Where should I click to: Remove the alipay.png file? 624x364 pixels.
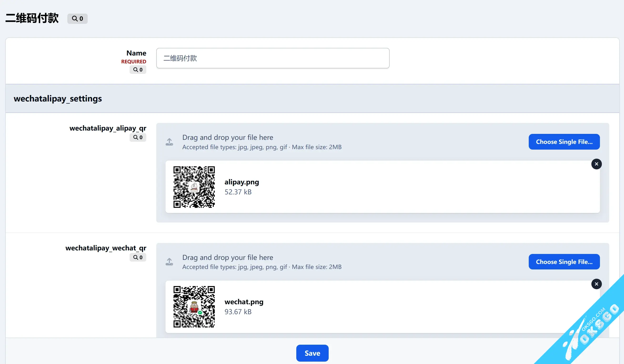point(596,164)
